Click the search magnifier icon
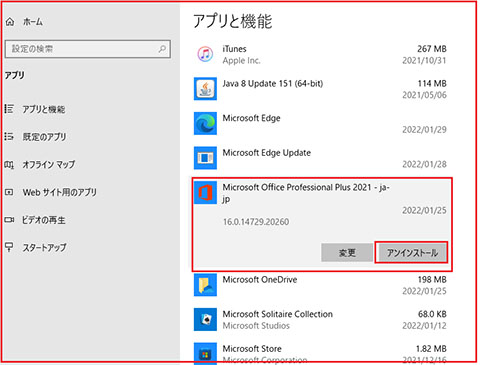The width and height of the screenshot is (480, 365). [162, 49]
